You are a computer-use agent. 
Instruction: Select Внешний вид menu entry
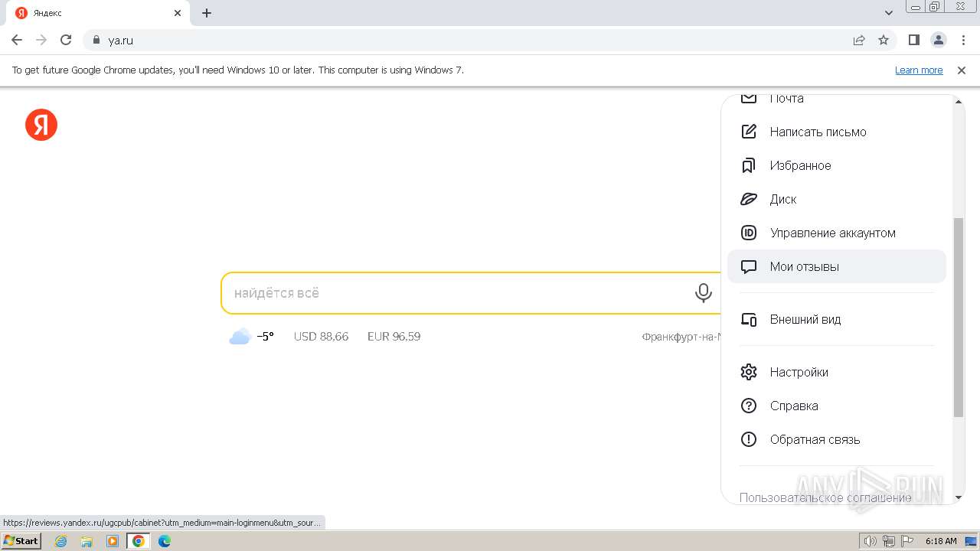[x=837, y=319]
